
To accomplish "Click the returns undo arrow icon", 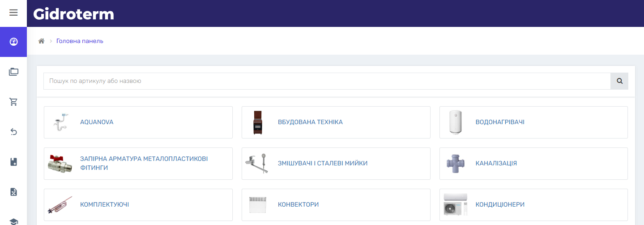I will point(13,132).
